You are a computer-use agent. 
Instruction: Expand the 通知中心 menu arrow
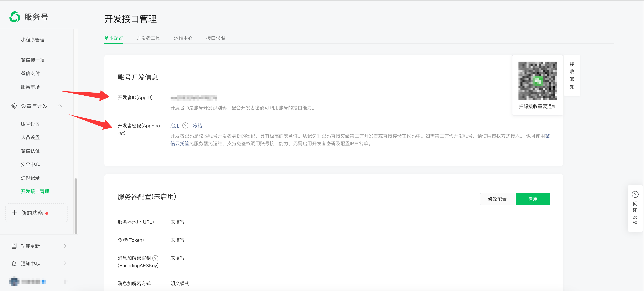(x=65, y=263)
